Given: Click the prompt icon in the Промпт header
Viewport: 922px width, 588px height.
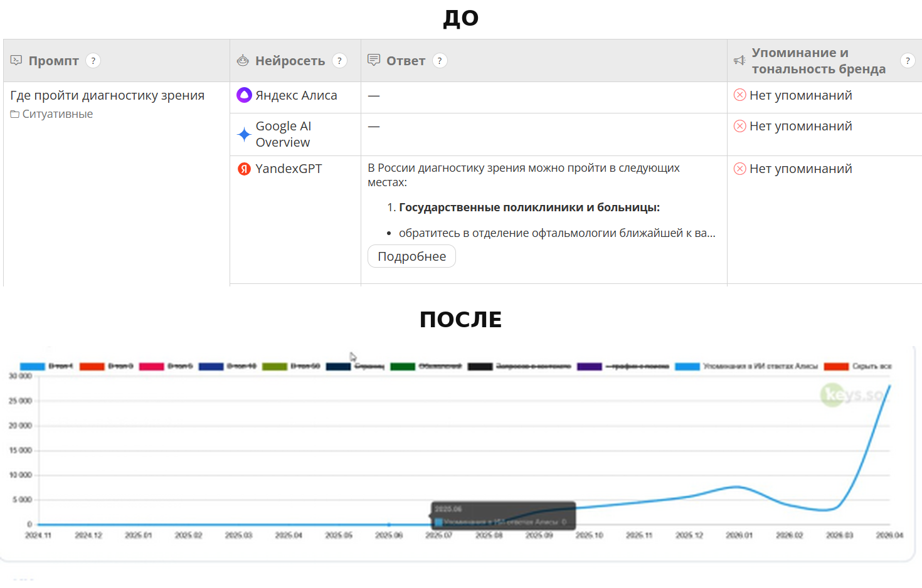Looking at the screenshot, I should tap(16, 60).
